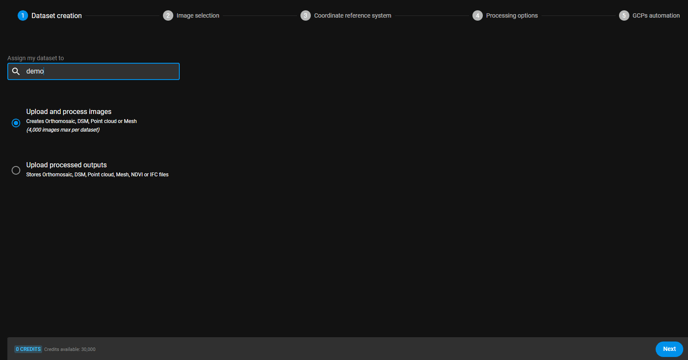Go to Dataset creation step

coord(50,15)
